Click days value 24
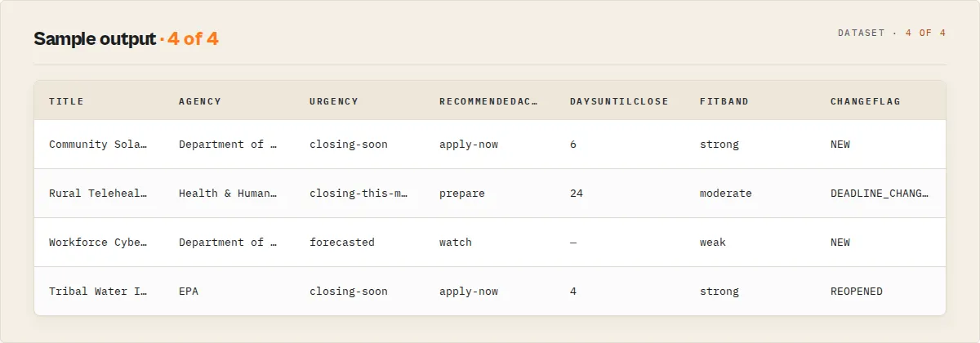Viewport: 980px width, 343px height. pos(577,194)
